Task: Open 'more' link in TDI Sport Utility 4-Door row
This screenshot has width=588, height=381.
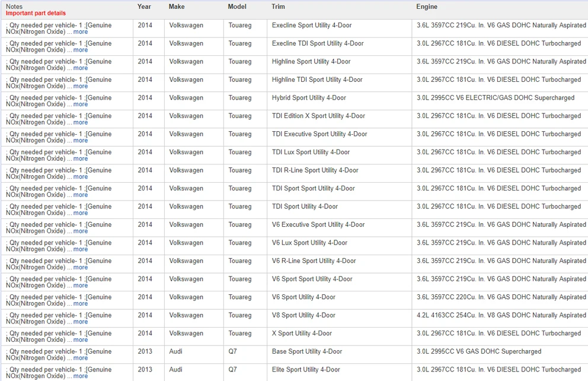Action: pyautogui.click(x=80, y=213)
